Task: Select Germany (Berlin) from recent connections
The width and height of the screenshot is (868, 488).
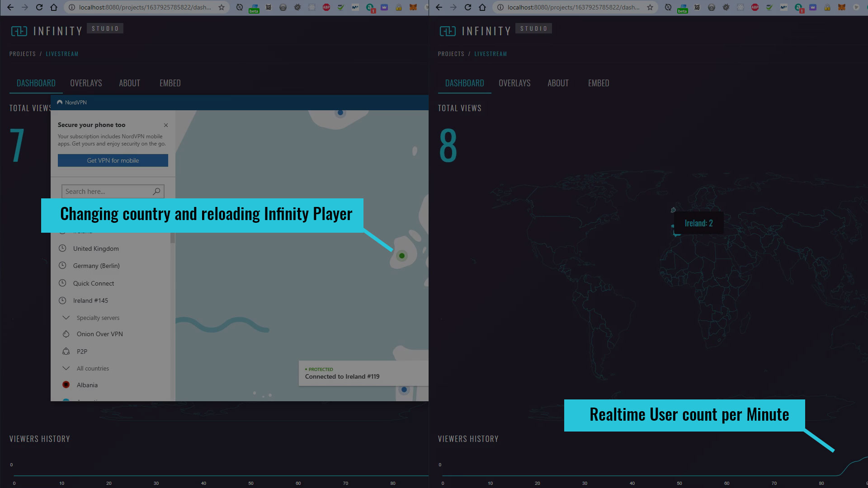Action: (x=96, y=266)
